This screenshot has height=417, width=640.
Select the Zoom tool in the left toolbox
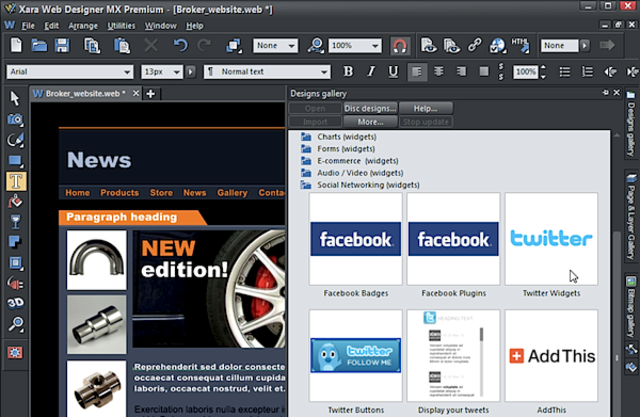tap(15, 324)
